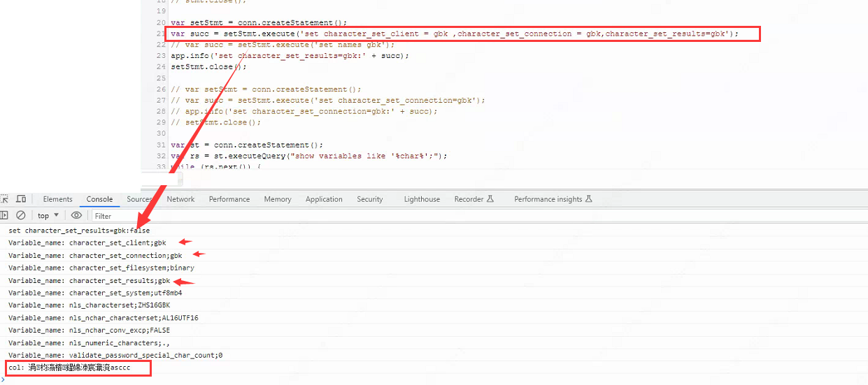This screenshot has width=868, height=385.
Task: Go to the Performance tab
Action: click(x=229, y=199)
